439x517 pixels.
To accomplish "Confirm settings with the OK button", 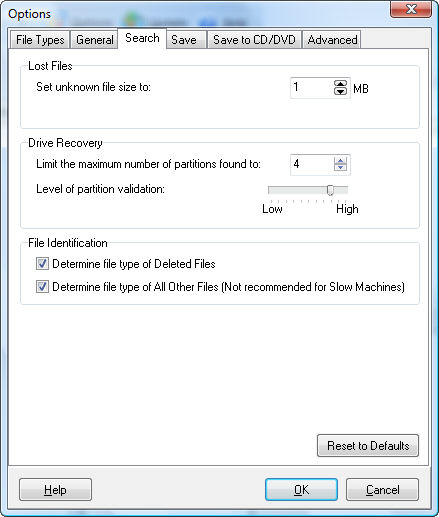I will [301, 490].
